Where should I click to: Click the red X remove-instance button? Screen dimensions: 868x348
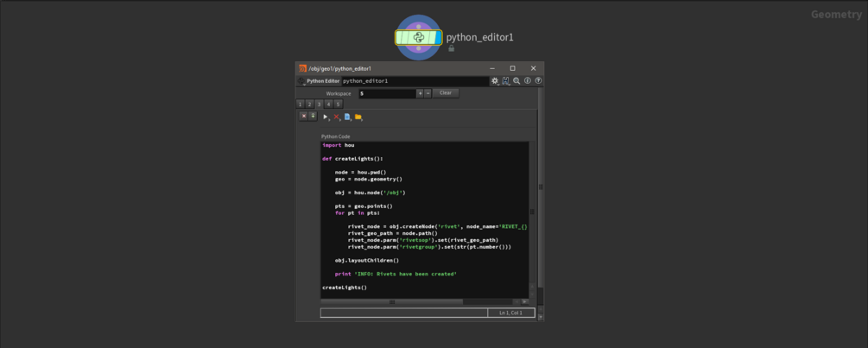pyautogui.click(x=304, y=117)
